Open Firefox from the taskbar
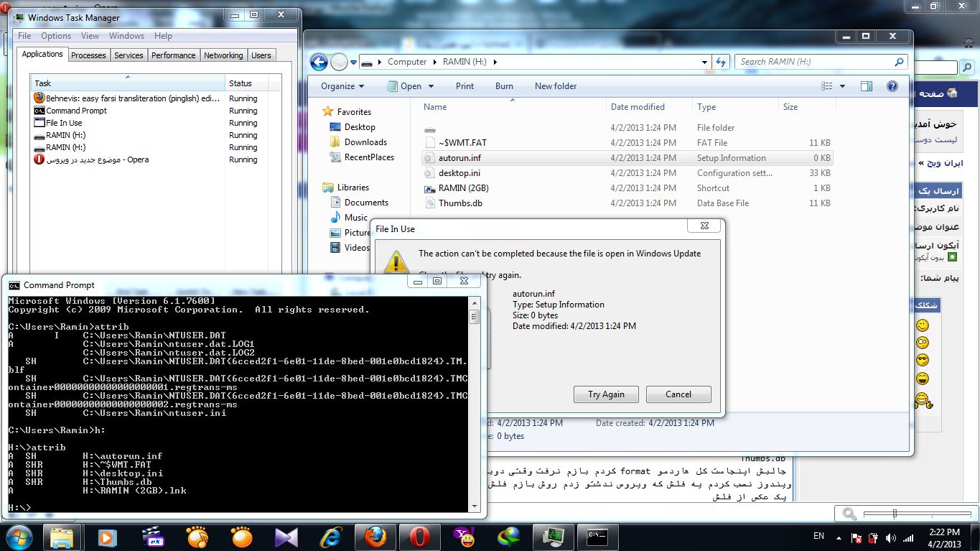980x551 pixels. click(375, 537)
